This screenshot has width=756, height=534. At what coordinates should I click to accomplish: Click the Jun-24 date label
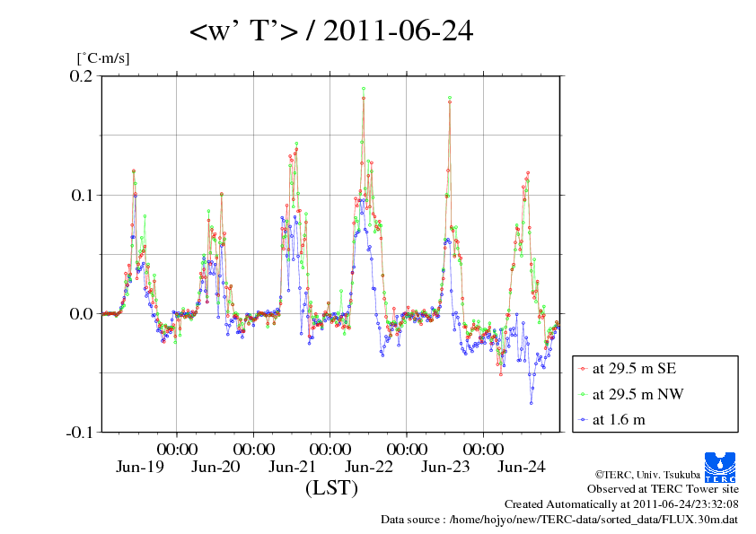(x=522, y=467)
